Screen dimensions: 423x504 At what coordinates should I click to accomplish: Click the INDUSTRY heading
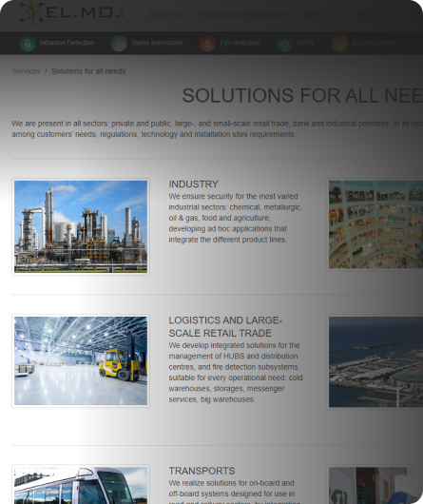[193, 184]
